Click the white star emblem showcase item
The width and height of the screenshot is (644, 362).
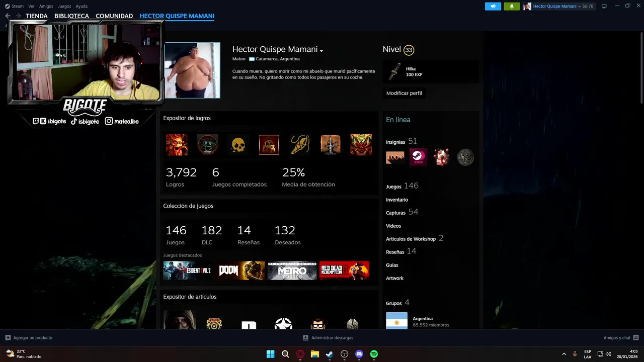tap(283, 323)
